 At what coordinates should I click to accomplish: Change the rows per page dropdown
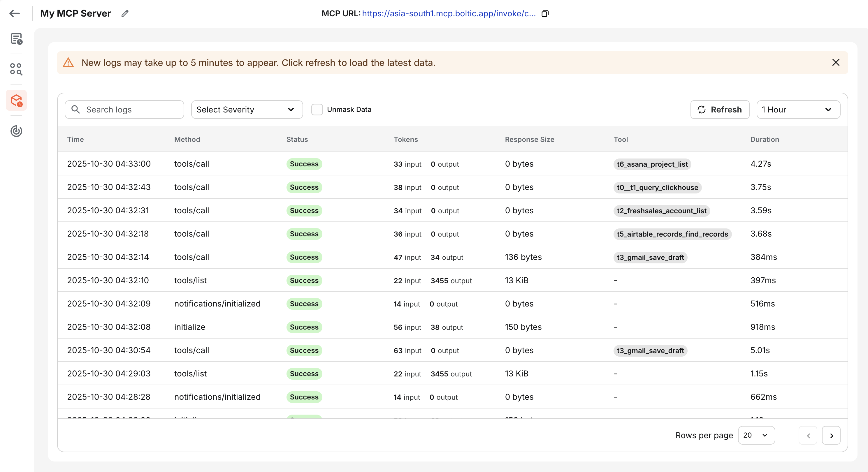click(756, 435)
